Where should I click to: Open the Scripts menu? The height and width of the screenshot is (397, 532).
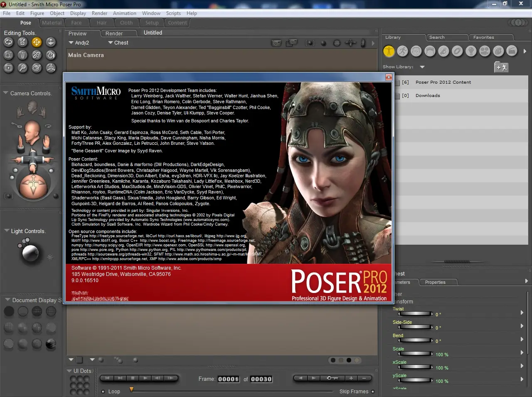[173, 13]
